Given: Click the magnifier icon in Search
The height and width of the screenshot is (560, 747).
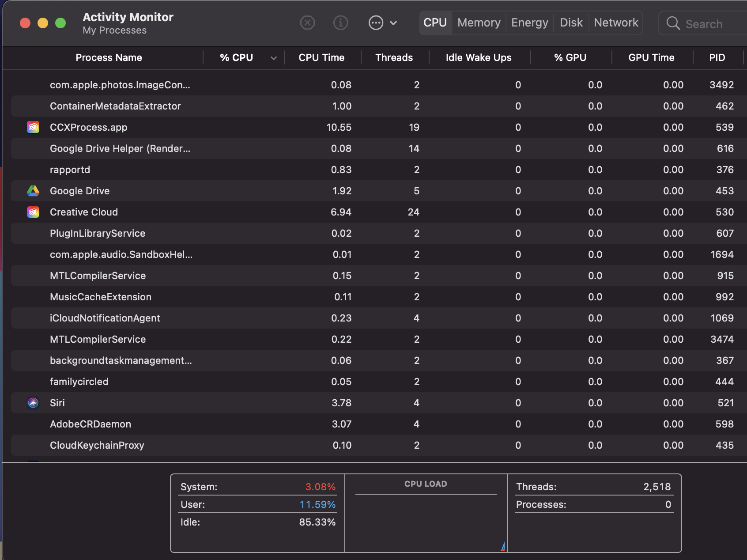Looking at the screenshot, I should point(673,23).
